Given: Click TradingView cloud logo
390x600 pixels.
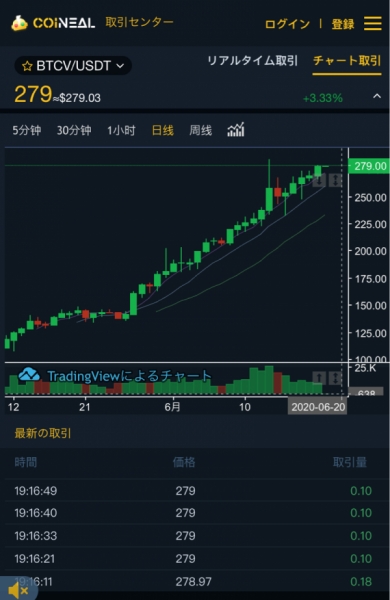Looking at the screenshot, I should coord(29,374).
